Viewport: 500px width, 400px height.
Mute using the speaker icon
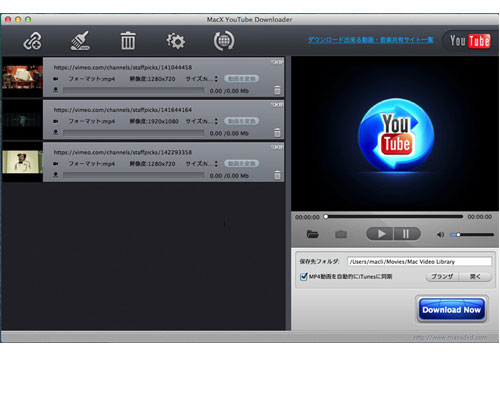(440, 235)
